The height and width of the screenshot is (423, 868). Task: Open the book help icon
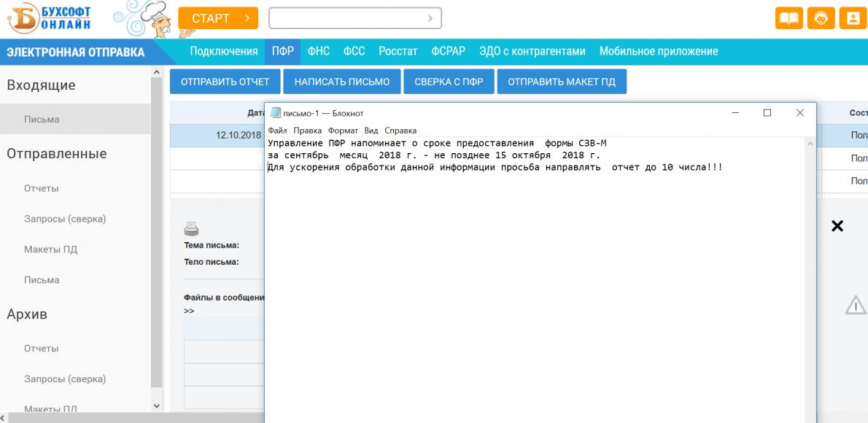point(788,18)
